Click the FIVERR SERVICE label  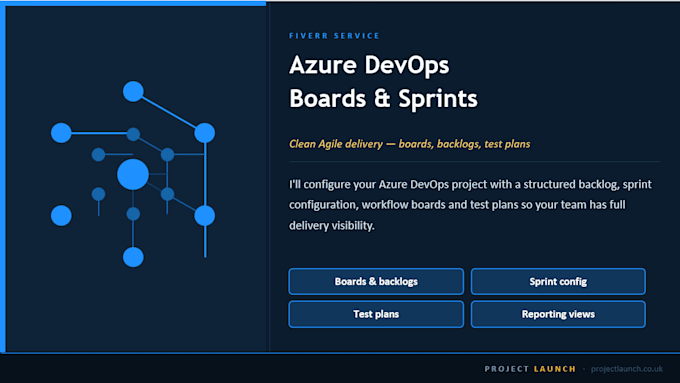coord(334,36)
